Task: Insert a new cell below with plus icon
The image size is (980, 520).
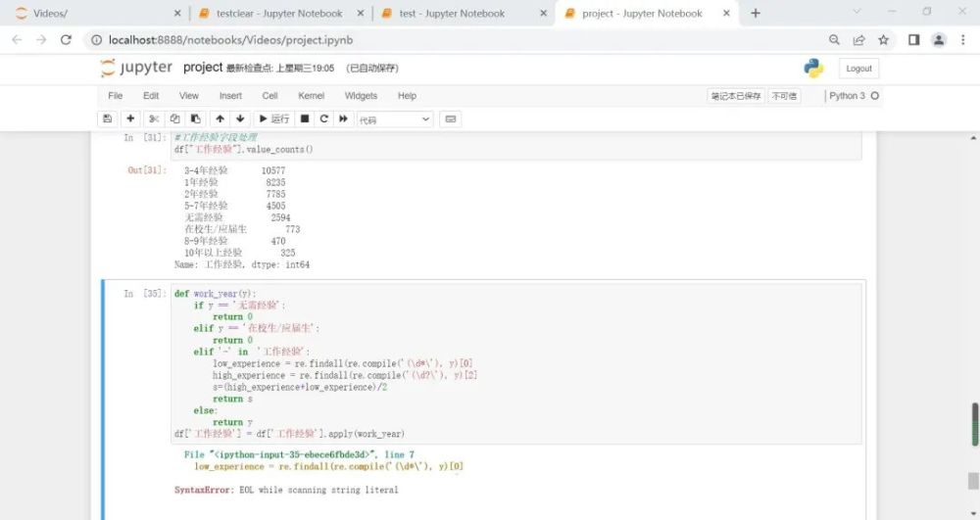Action: coord(130,118)
